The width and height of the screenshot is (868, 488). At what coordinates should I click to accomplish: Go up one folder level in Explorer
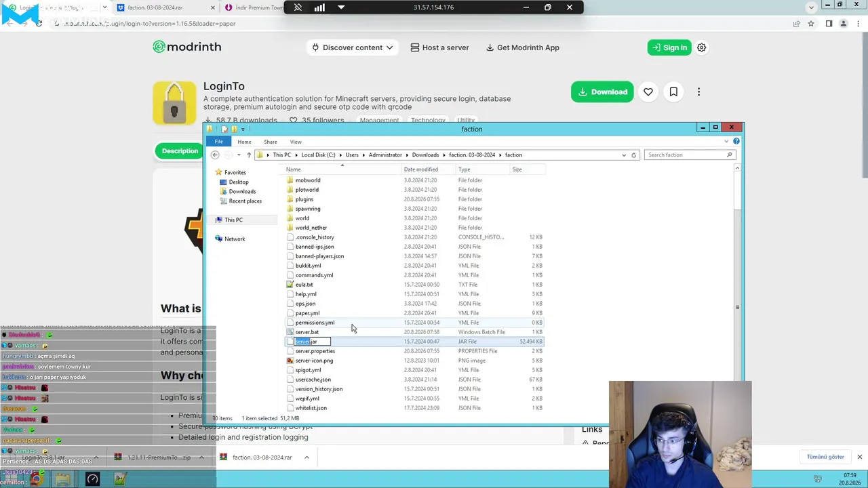(x=249, y=155)
